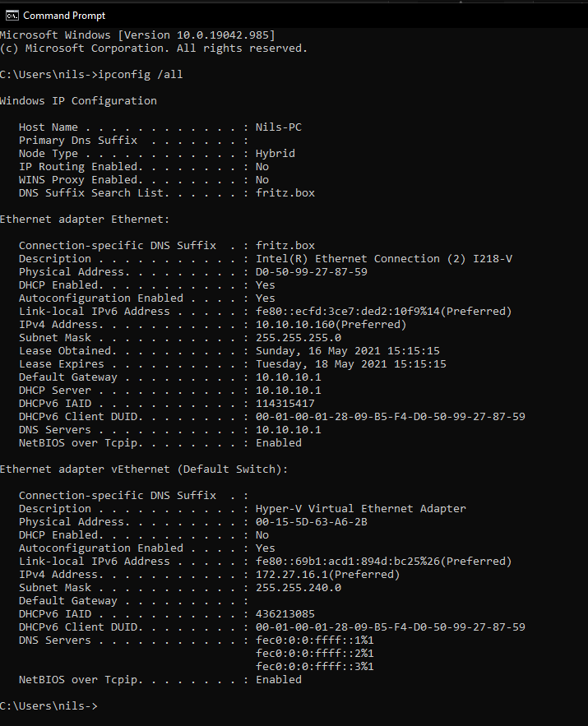
Task: Click the Hyper-V Virtual Ethernet Adapter description
Action: (x=361, y=508)
